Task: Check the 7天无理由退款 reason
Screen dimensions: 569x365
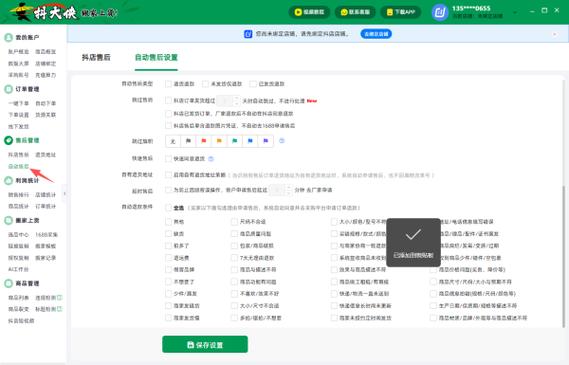Action: [234, 258]
